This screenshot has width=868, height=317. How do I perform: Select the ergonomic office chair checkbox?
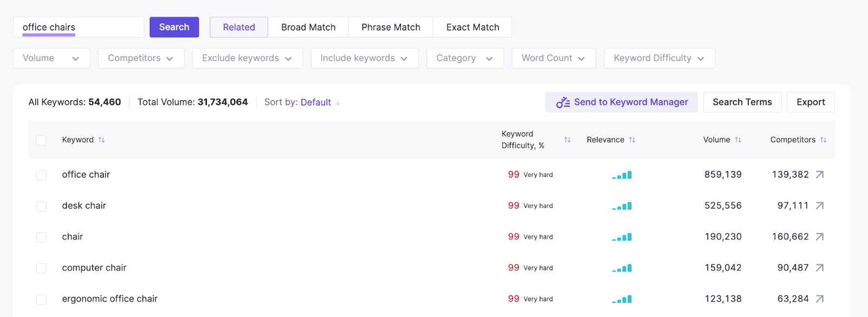pyautogui.click(x=41, y=299)
